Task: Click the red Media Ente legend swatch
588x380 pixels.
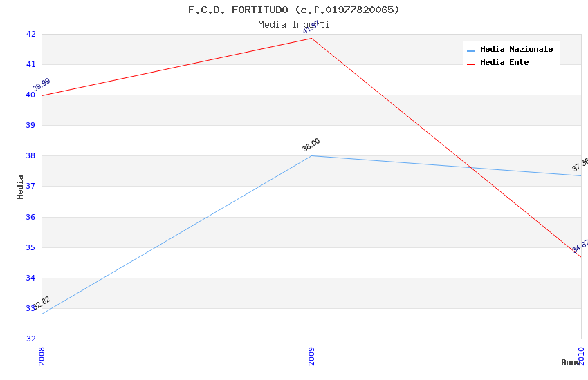Action: (x=471, y=64)
